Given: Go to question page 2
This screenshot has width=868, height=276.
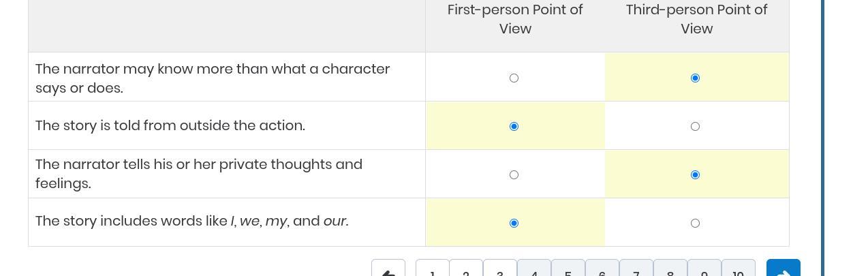Looking at the screenshot, I should tap(466, 269).
